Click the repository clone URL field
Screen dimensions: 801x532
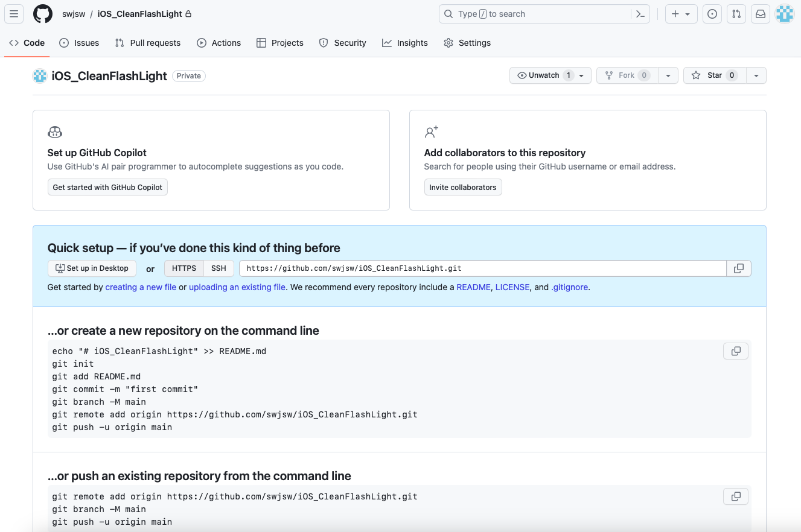(482, 268)
